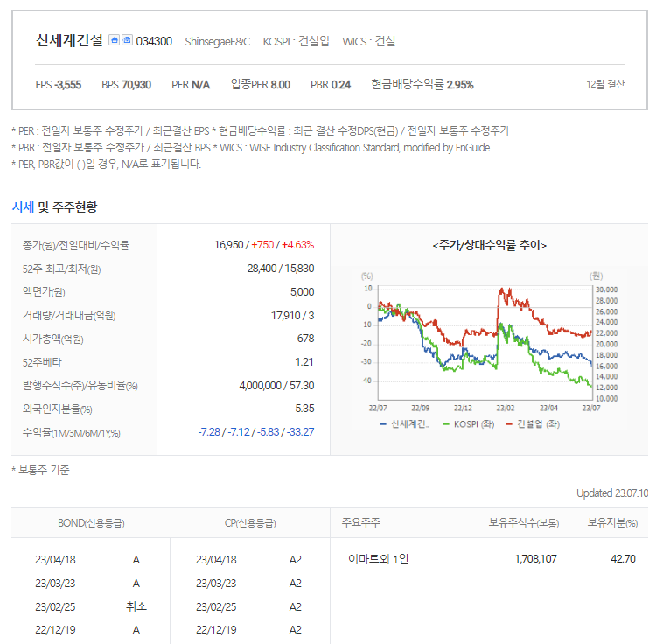Click the closing price 16,950
This screenshot has width=663, height=644.
pos(229,245)
